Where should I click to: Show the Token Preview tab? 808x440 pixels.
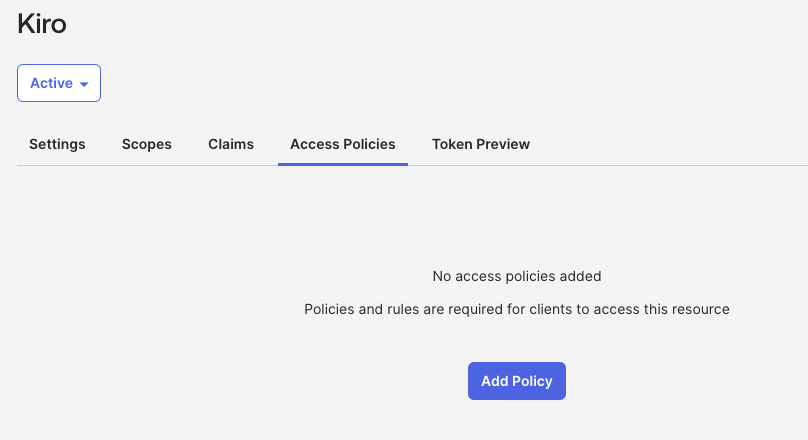481,144
